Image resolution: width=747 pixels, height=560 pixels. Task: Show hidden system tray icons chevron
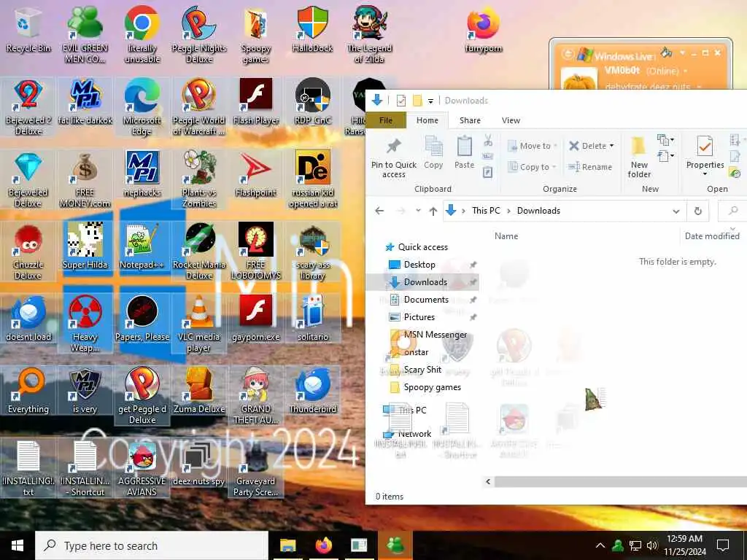point(600,545)
